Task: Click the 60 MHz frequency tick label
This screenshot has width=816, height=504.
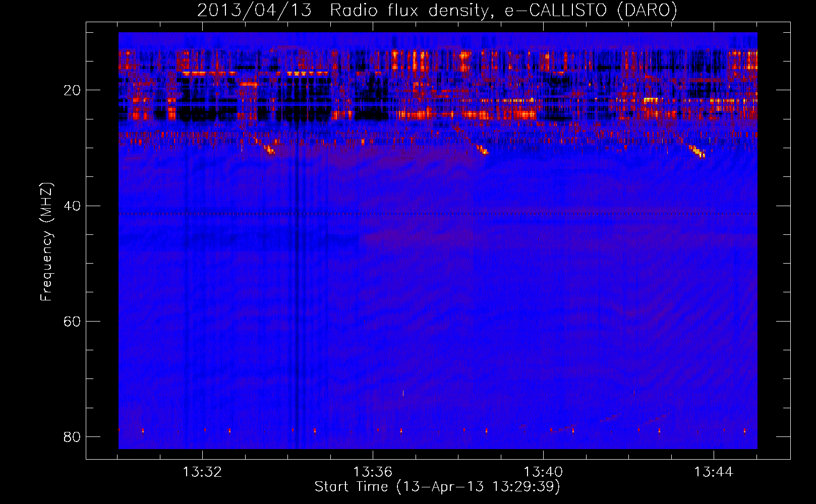Action: pyautogui.click(x=72, y=322)
